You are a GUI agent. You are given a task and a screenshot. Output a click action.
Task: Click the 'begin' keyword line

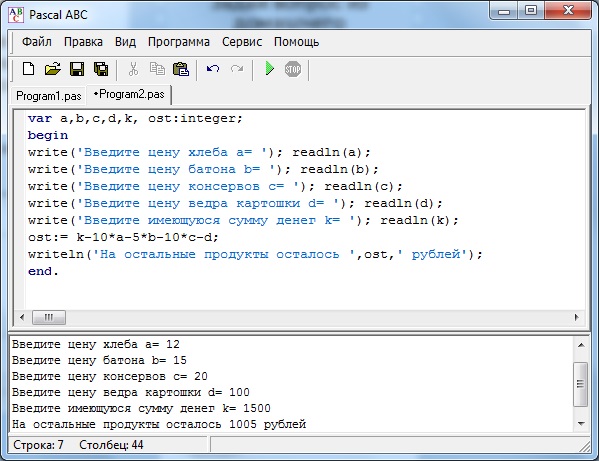[x=48, y=135]
